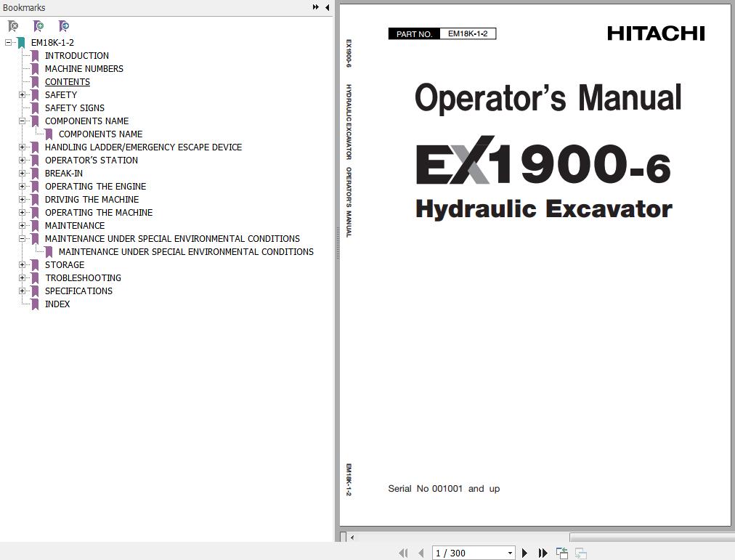Screen dimensions: 735x560
Task: Click the teal root bookmark ribbon icon
Action: (x=20, y=43)
